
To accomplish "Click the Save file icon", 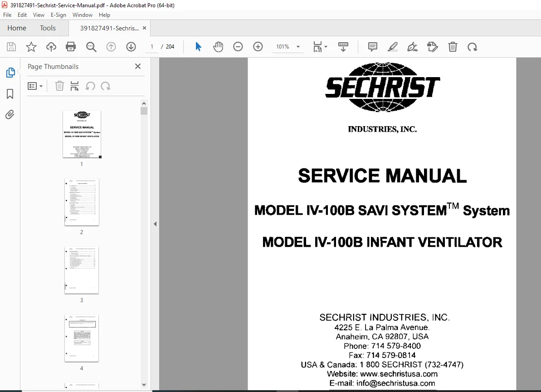I will point(11,47).
